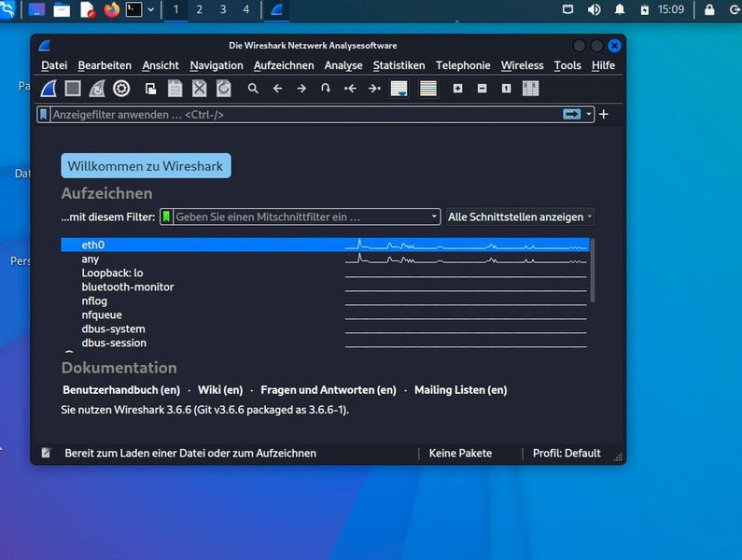Switch to workspace 2 in panel
742x560 pixels.
(x=199, y=9)
